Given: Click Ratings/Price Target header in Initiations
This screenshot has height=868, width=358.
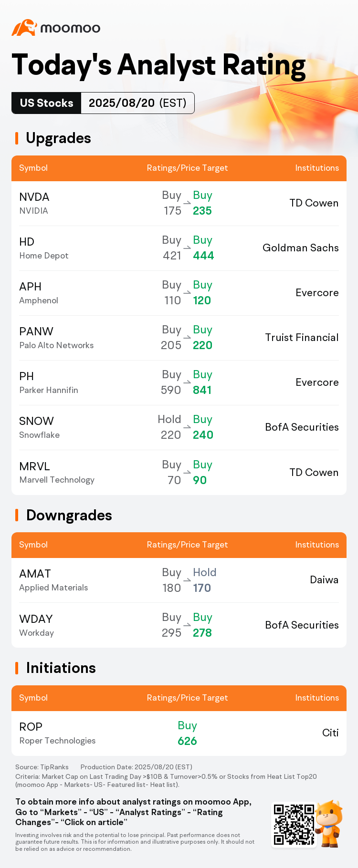Looking at the screenshot, I should click(187, 698).
